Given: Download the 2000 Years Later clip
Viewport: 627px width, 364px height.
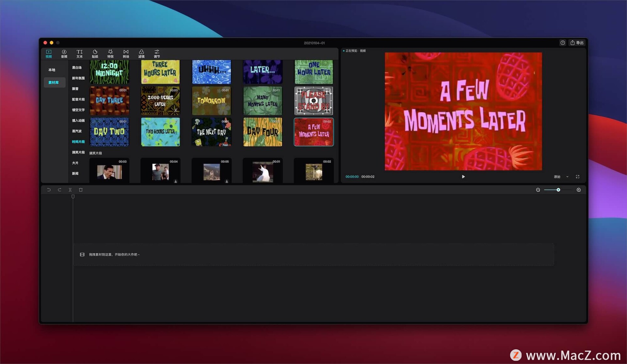Looking at the screenshot, I should point(176,110).
